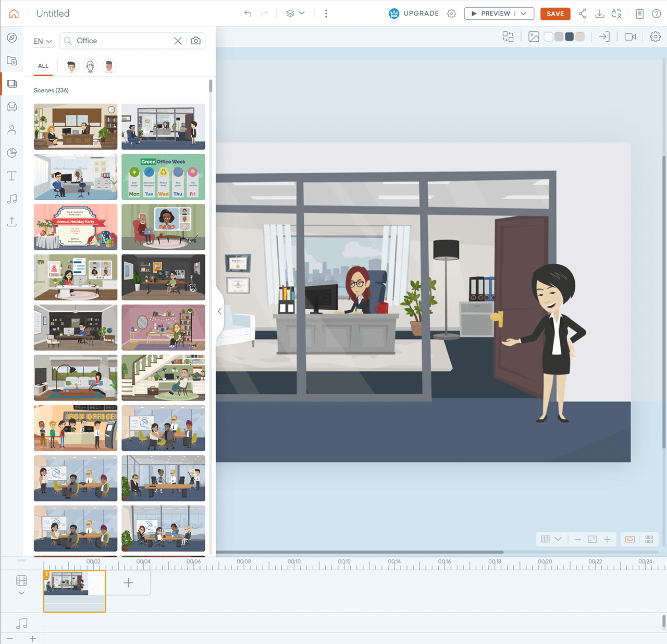
Task: Open the translate video icon
Action: tap(616, 14)
